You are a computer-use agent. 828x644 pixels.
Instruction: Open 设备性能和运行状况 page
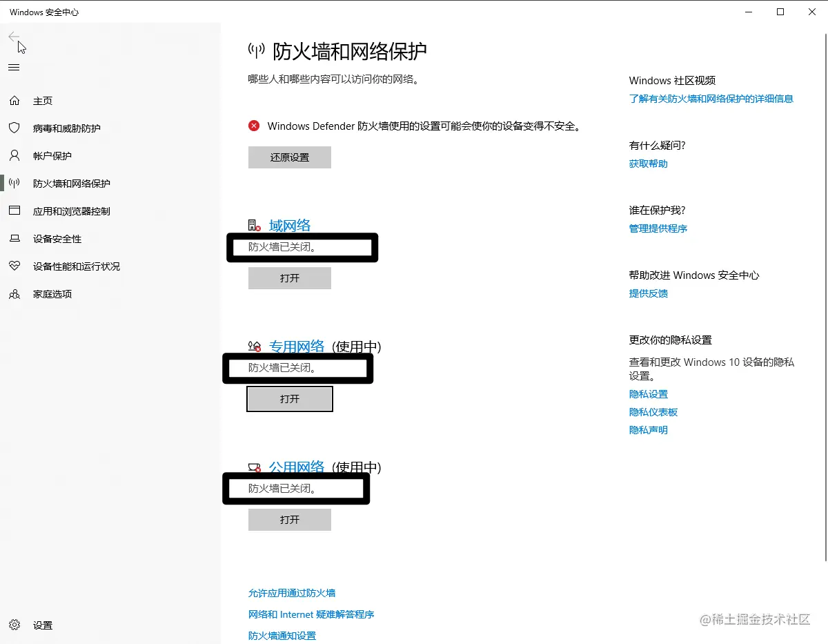tap(77, 266)
